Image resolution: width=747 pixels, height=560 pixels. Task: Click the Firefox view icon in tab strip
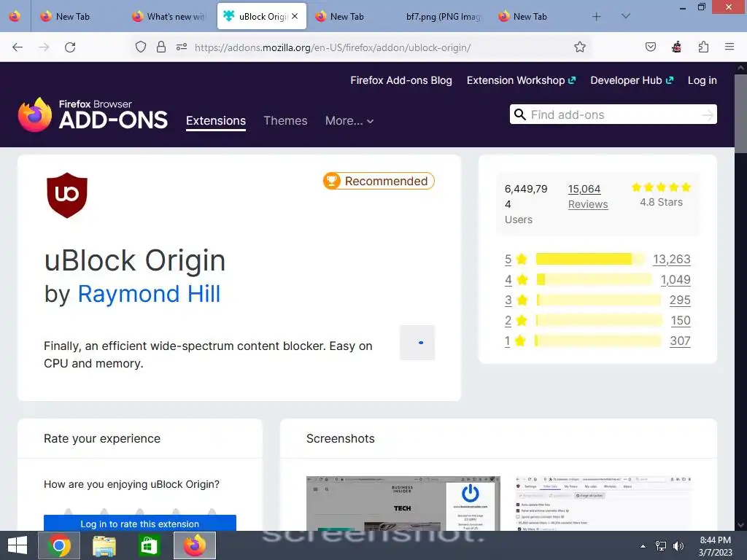point(15,16)
